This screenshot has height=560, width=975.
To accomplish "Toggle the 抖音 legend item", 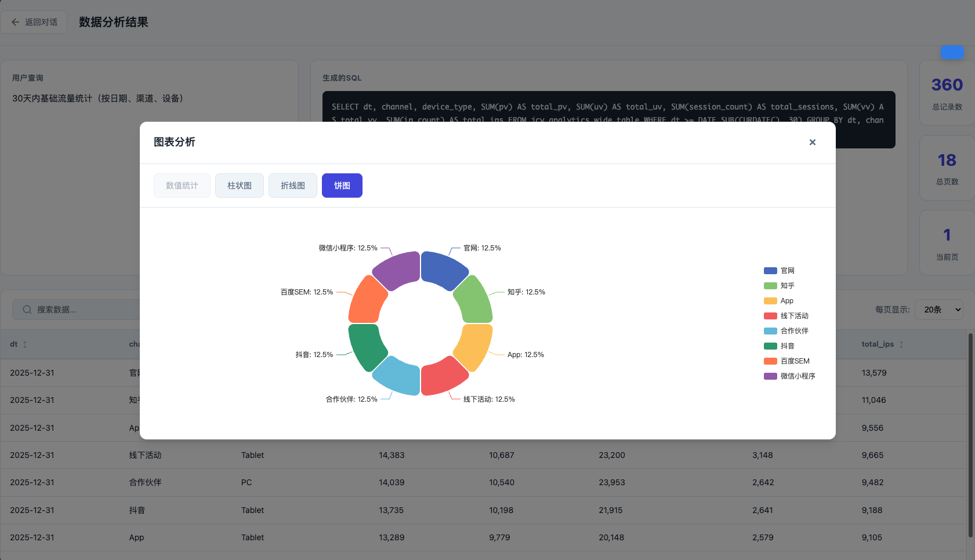I will tap(779, 346).
